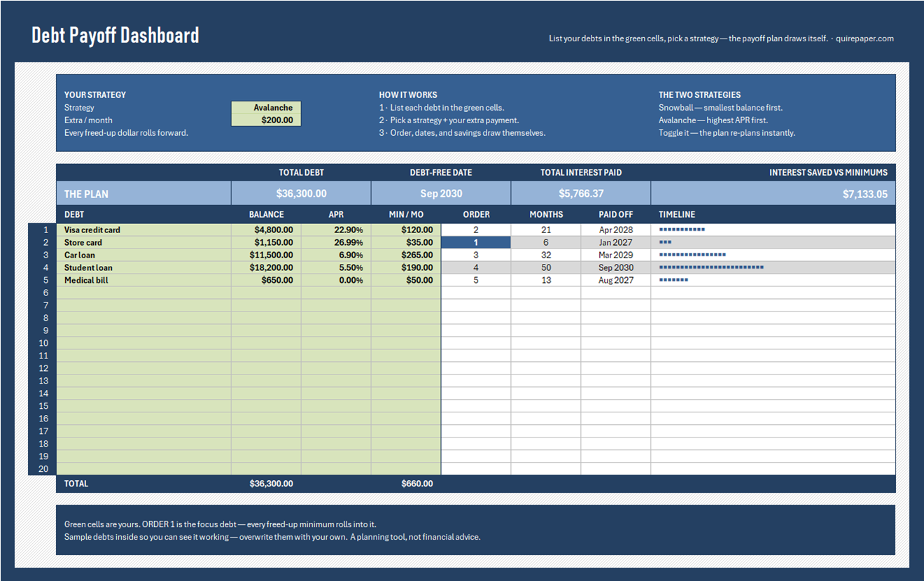Select the PAID OFF column header
This screenshot has width=924, height=581.
coord(616,214)
